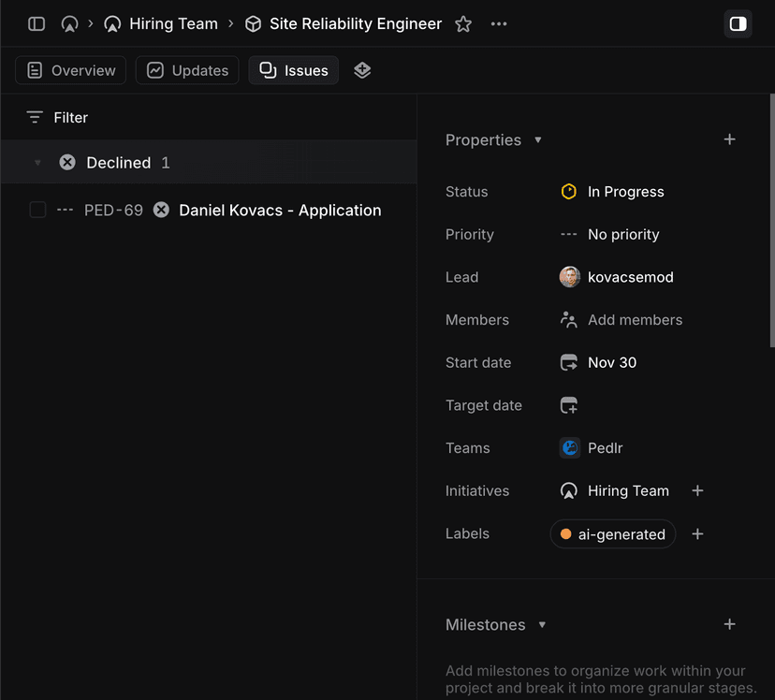Open Hiring Team in breadcrumb
Screen dimensions: 775x700
(173, 24)
